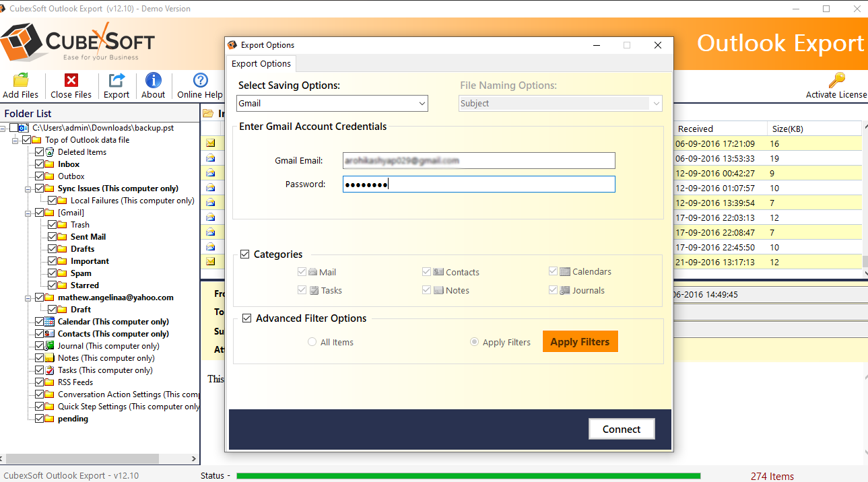868x482 pixels.
Task: Collapse the Top of Outlook data file node
Action: click(16, 140)
